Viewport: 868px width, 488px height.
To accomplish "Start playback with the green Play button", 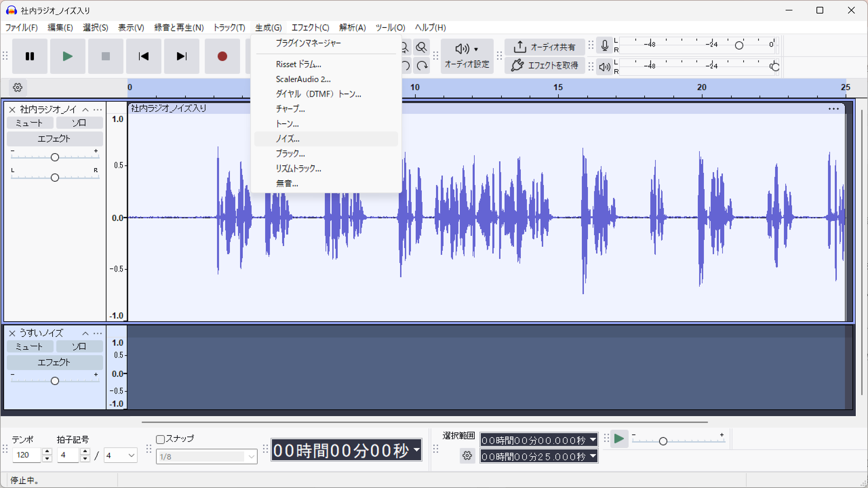I will pyautogui.click(x=68, y=56).
